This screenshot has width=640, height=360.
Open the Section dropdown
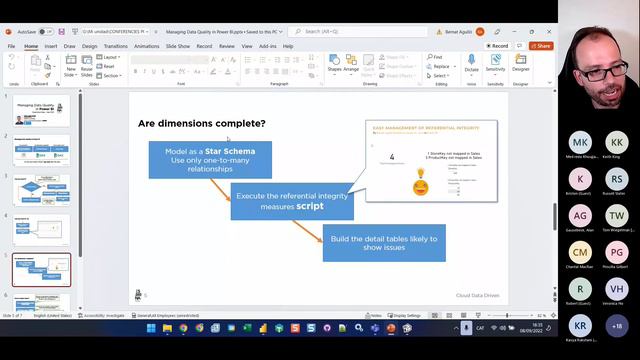click(x=109, y=76)
